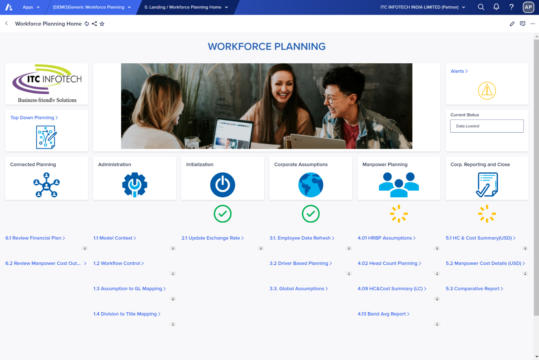This screenshot has width=539, height=360.
Task: Click the vertical scrollbar on the right
Action: 536,177
